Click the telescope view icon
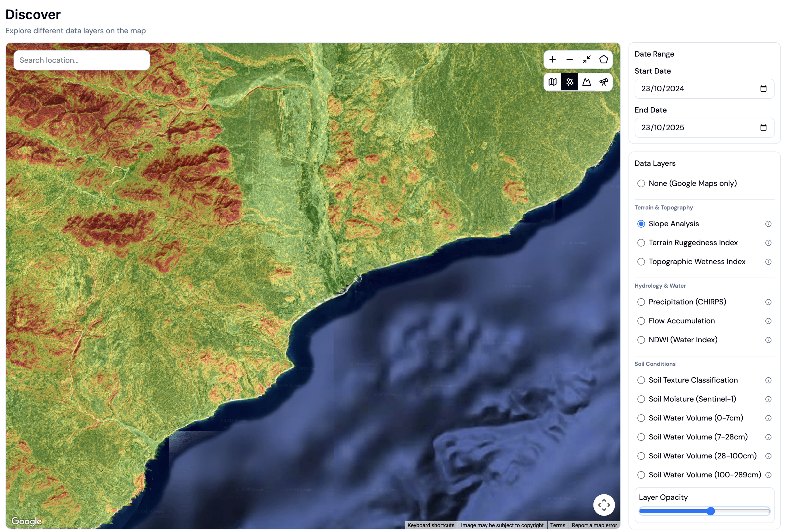Screen dimensions: 790x532 604,82
